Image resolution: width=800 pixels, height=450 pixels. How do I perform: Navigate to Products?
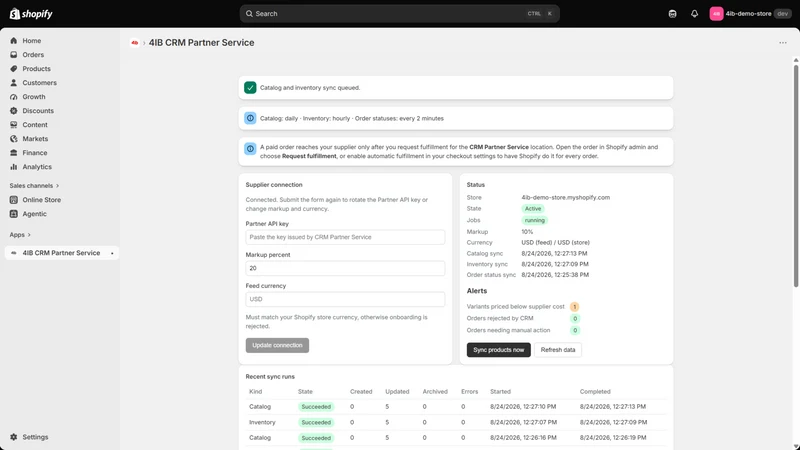pyautogui.click(x=36, y=68)
